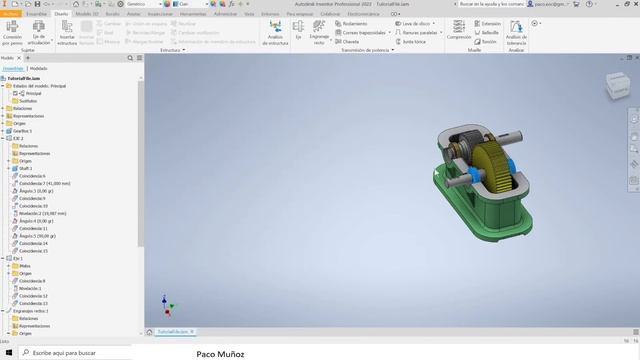Click the model browser vertical scrollbar
Viewport: 640px width, 360px height.
[x=141, y=163]
